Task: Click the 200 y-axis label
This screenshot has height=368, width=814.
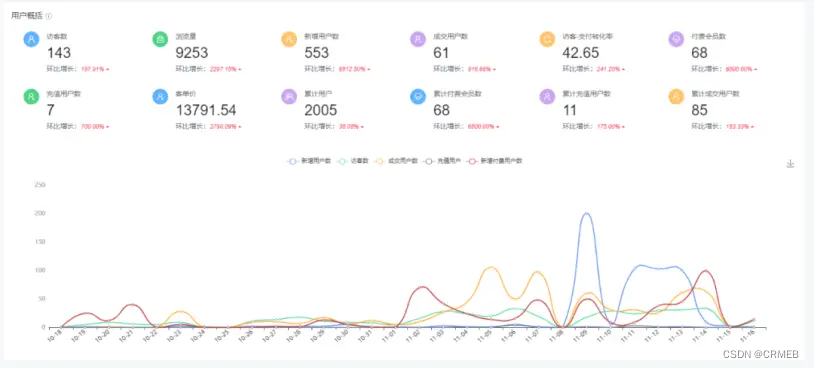Action: [x=40, y=213]
